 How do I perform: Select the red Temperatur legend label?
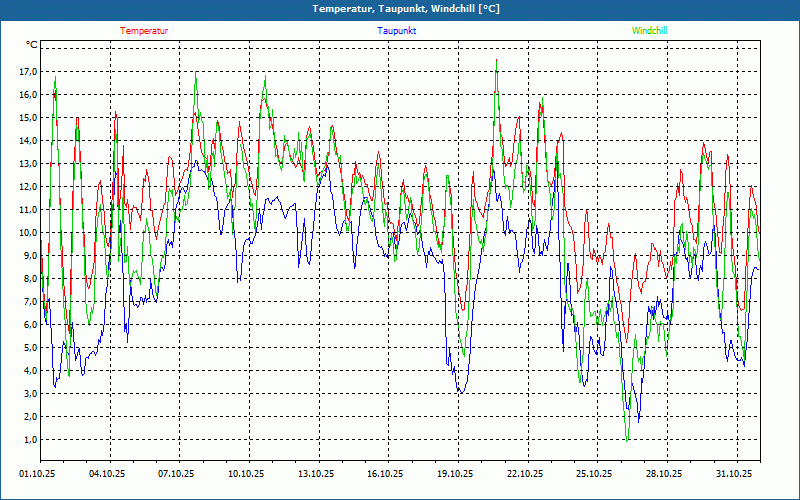click(144, 31)
